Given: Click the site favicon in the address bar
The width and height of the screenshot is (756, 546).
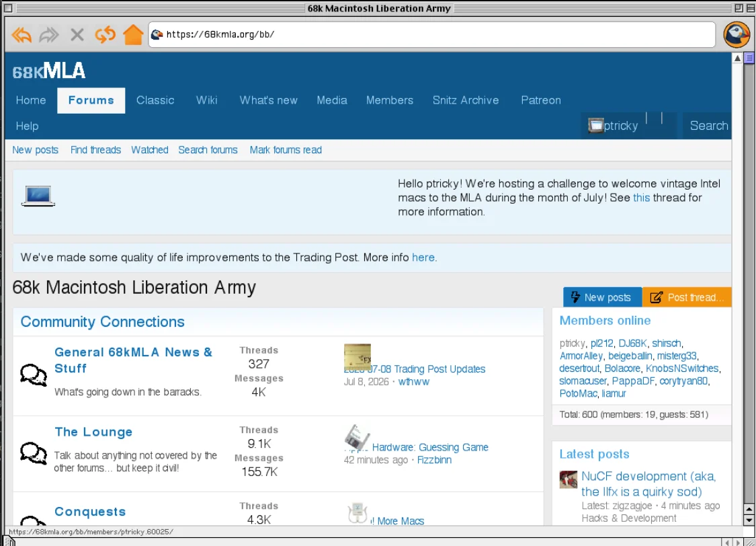Looking at the screenshot, I should click(x=157, y=35).
